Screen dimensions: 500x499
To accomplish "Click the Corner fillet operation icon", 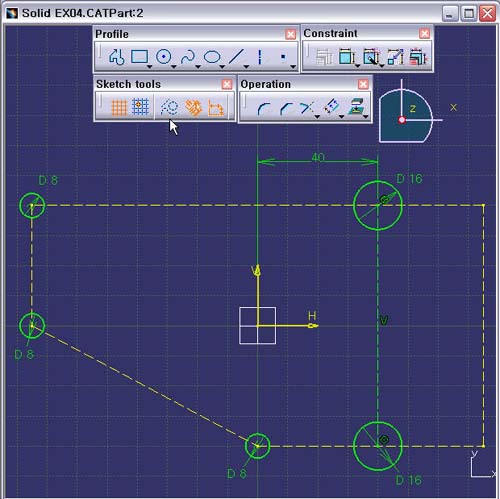I will (263, 109).
